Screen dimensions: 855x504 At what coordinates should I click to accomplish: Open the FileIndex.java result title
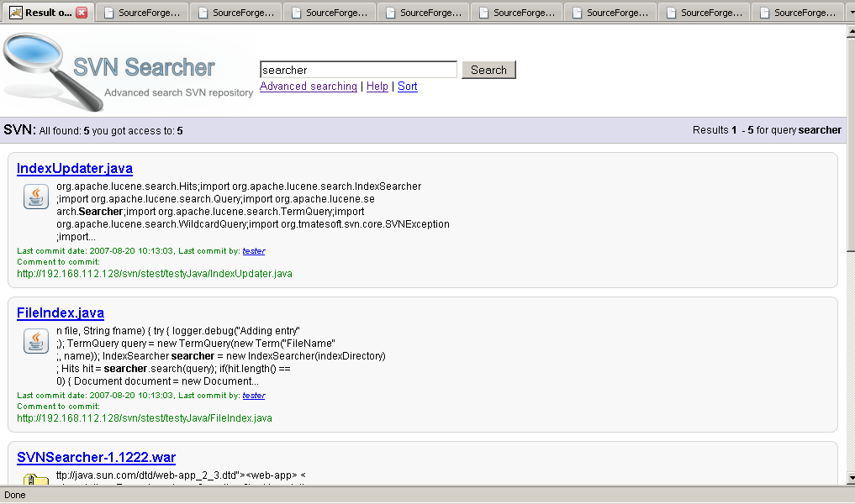(x=61, y=313)
